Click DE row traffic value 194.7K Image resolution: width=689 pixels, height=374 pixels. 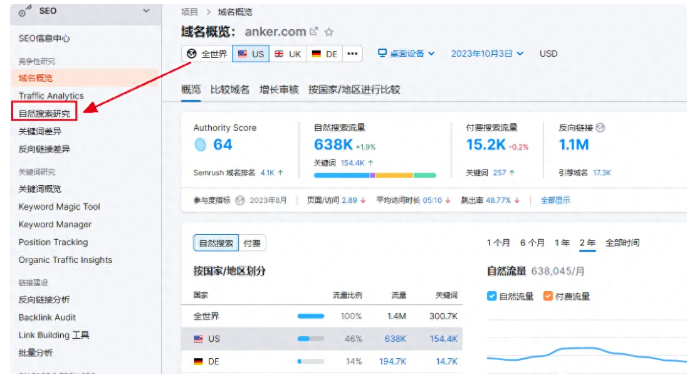392,361
